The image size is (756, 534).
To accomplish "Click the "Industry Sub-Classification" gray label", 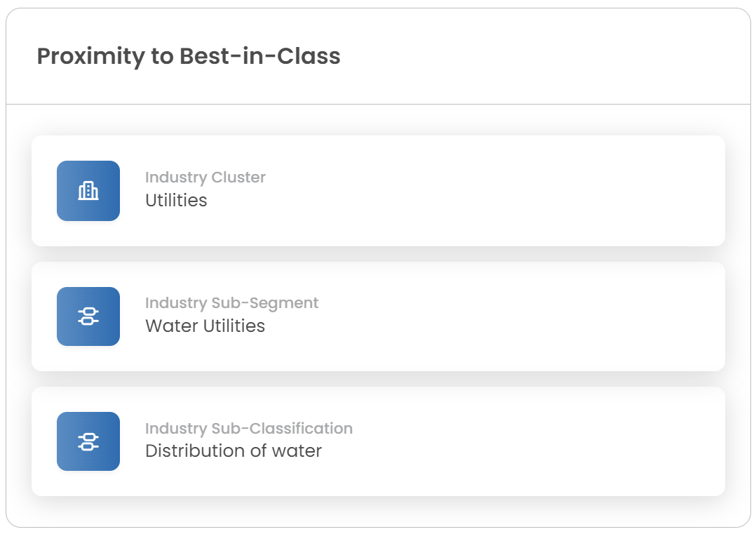I will 249,428.
